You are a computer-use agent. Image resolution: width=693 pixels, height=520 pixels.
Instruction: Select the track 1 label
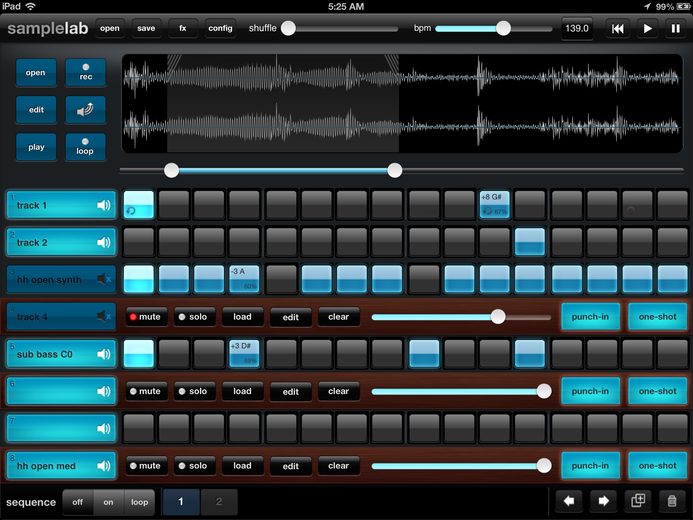61,205
